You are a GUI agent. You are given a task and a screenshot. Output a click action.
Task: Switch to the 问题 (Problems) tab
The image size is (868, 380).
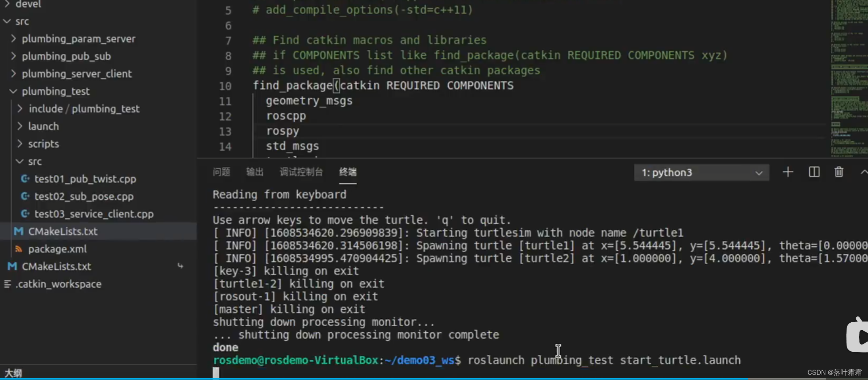[x=221, y=172]
